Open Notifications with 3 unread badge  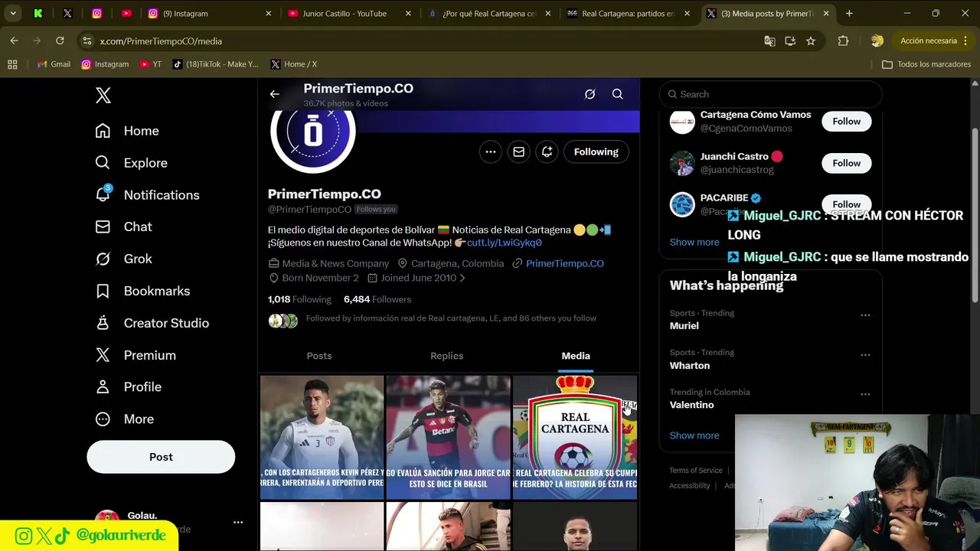coord(147,195)
